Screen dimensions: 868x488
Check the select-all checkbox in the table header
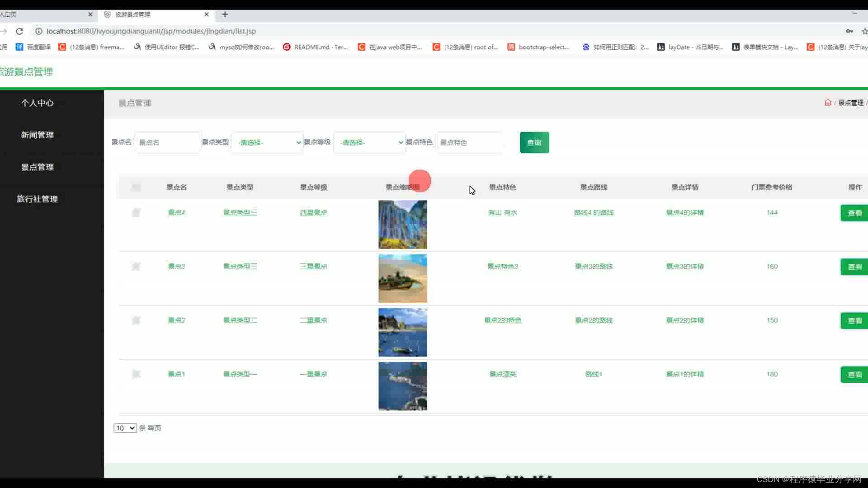[136, 188]
